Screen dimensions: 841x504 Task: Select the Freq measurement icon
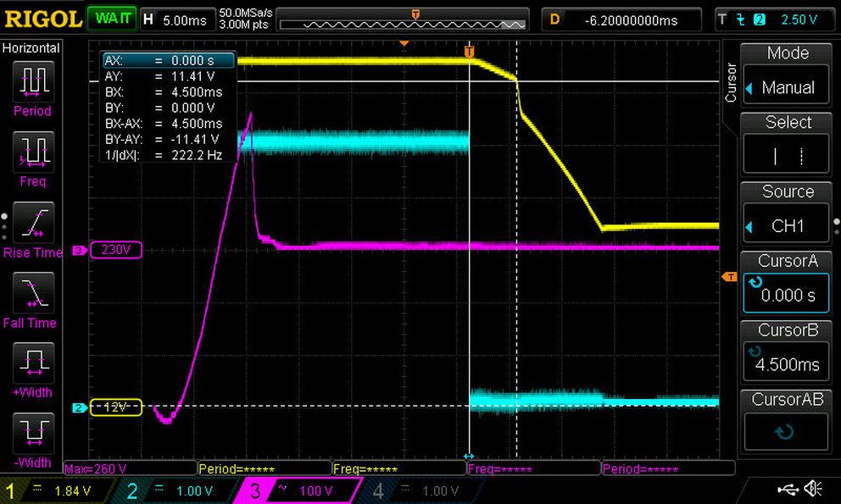pyautogui.click(x=33, y=152)
